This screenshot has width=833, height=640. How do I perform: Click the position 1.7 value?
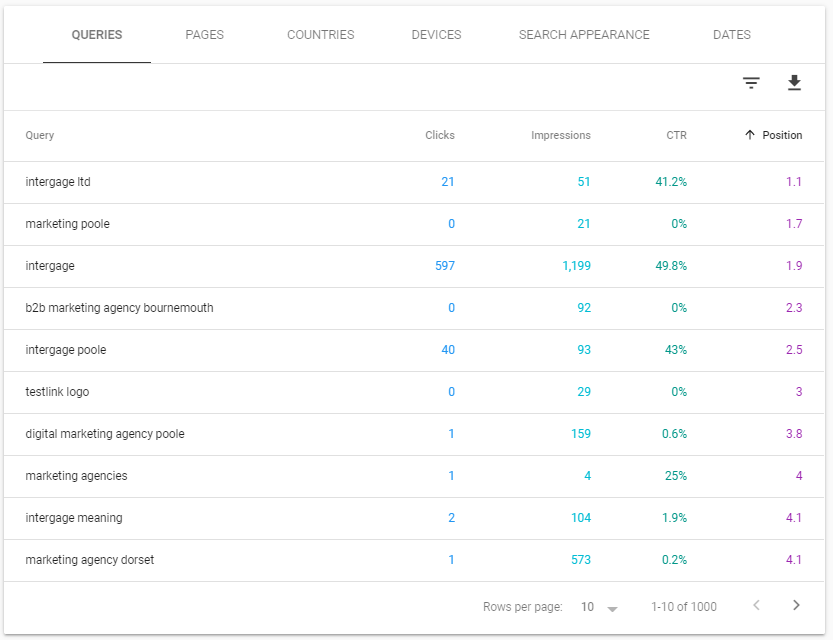tap(794, 224)
